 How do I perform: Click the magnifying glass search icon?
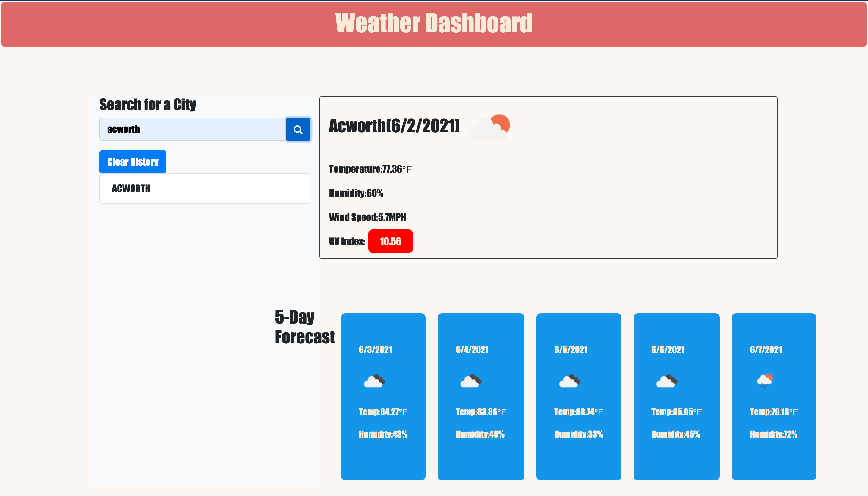click(297, 129)
